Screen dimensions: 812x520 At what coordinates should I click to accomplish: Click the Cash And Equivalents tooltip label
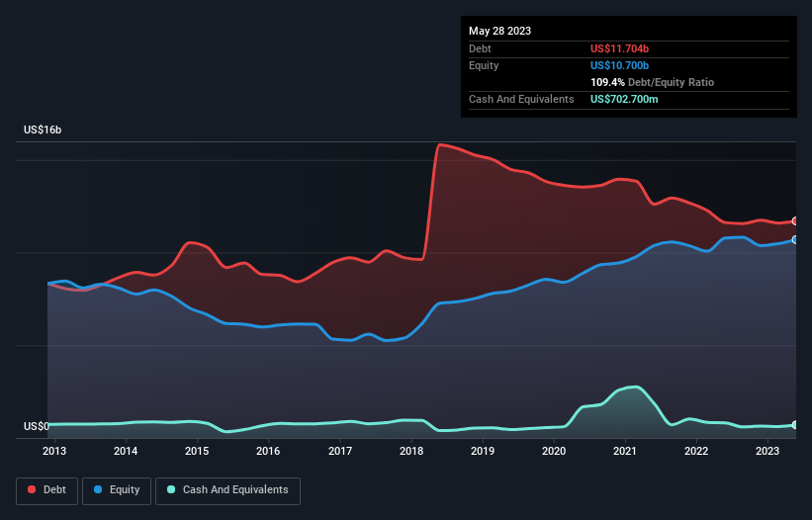tap(521, 99)
